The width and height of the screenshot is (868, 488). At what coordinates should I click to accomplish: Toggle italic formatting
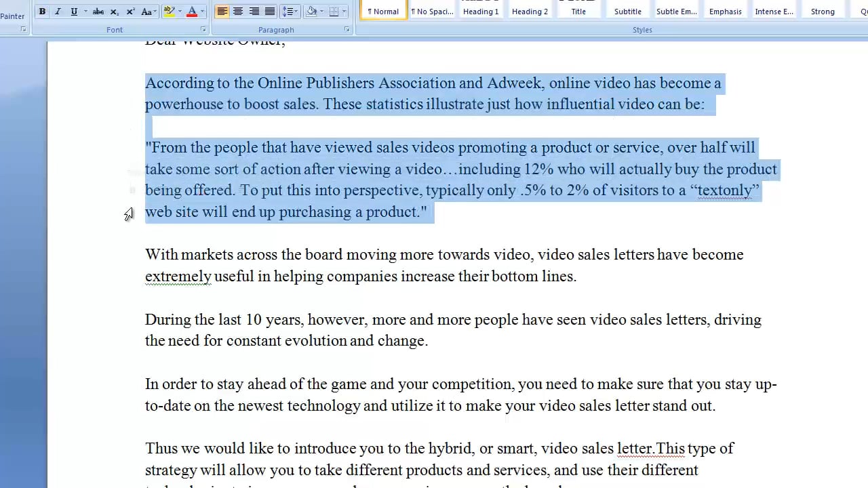coord(58,12)
